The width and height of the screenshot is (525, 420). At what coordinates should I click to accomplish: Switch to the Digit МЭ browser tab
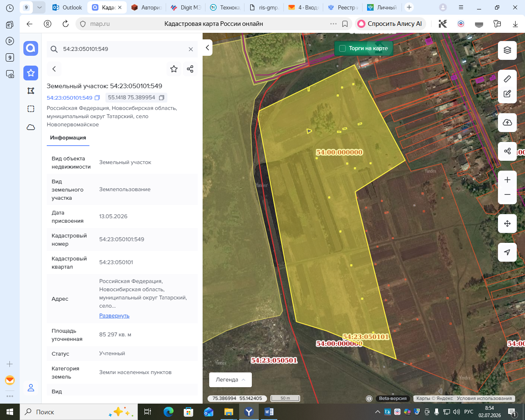186,7
